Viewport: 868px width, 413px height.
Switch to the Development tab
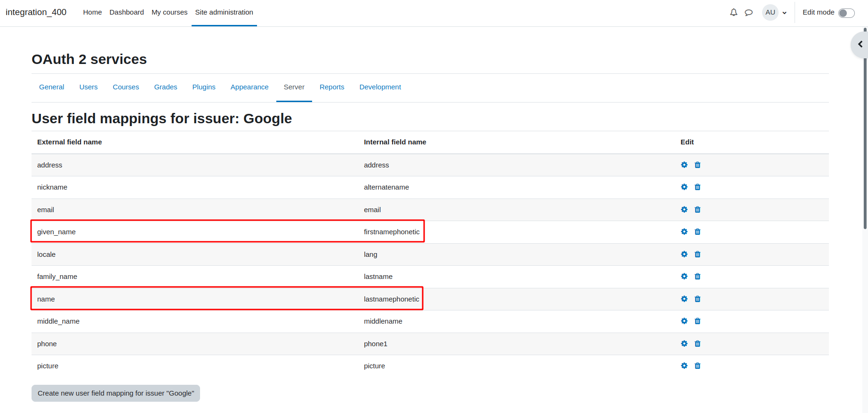[x=380, y=87]
